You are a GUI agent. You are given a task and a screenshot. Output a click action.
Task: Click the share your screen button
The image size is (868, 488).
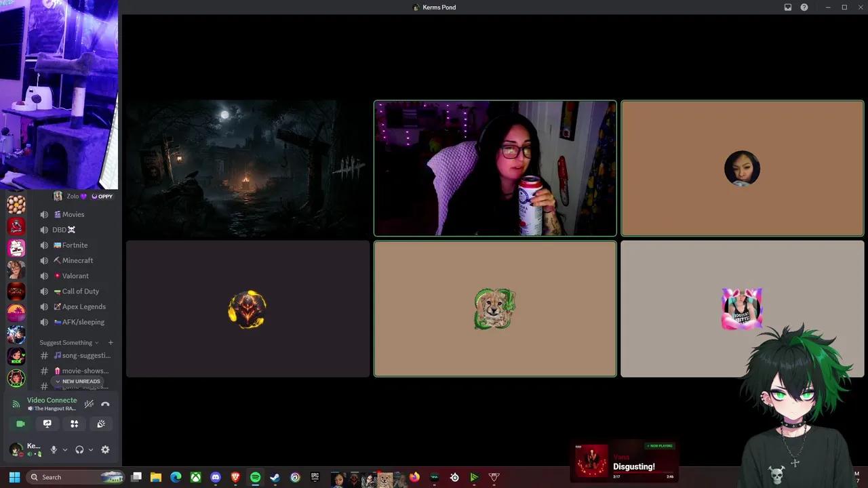(x=47, y=424)
